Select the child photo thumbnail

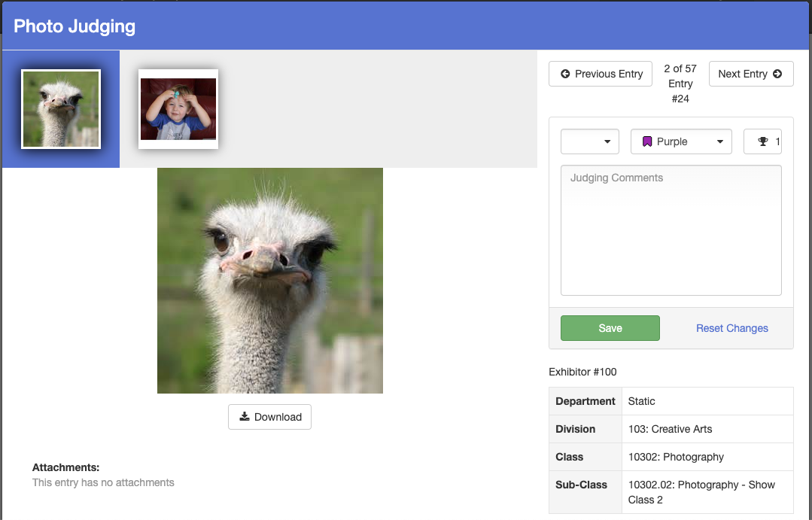pyautogui.click(x=178, y=108)
